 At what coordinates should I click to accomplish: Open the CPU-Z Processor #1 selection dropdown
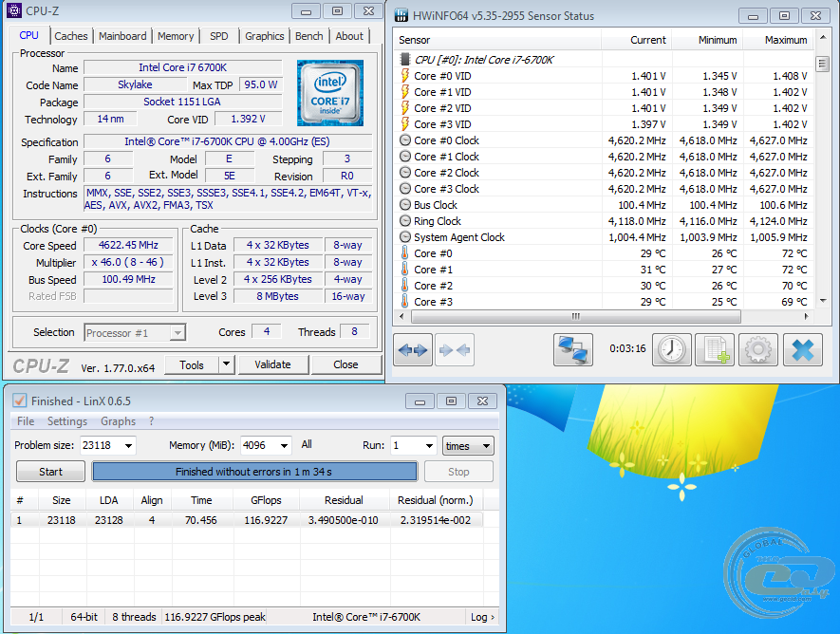[177, 332]
